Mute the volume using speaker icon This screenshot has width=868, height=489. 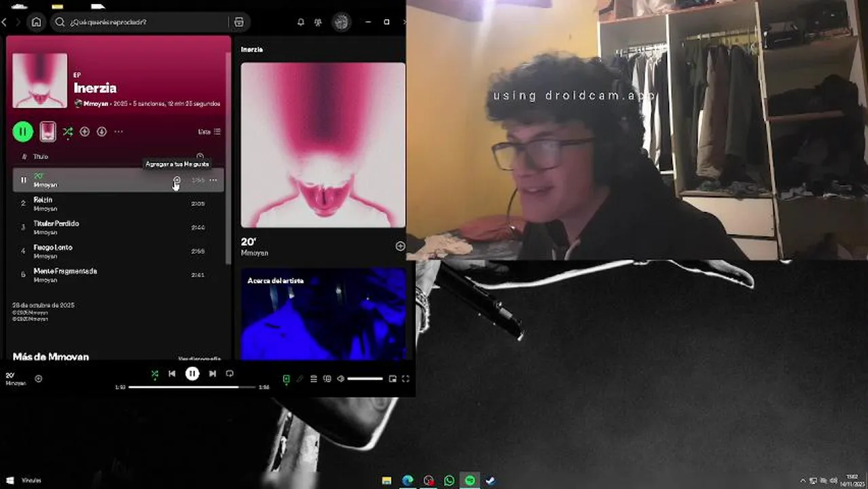[340, 379]
